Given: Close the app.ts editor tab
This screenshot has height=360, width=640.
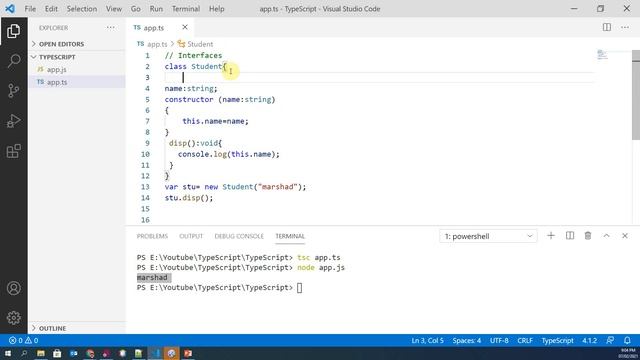Looking at the screenshot, I should pos(185,27).
